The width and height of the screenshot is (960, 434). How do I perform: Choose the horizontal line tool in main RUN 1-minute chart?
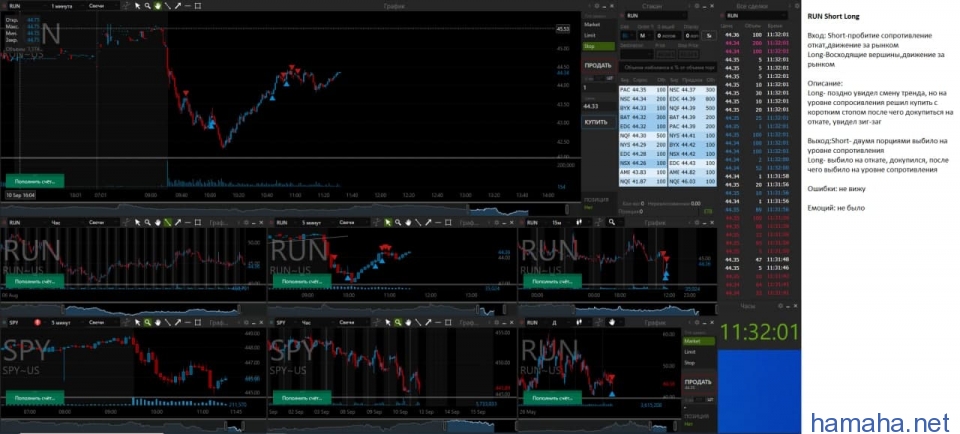[x=188, y=6]
